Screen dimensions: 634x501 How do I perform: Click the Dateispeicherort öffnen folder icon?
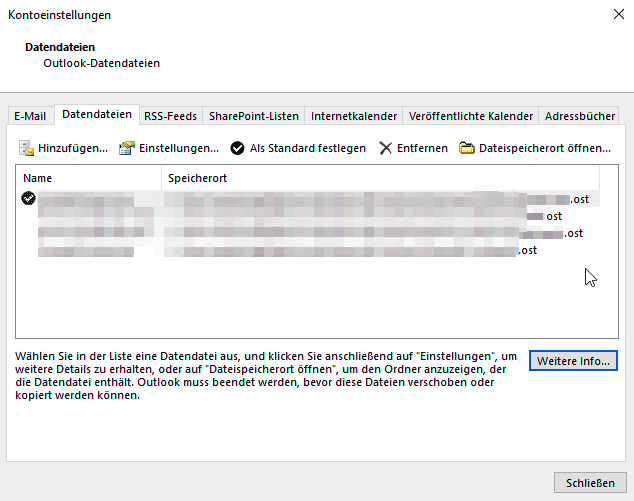[x=467, y=148]
